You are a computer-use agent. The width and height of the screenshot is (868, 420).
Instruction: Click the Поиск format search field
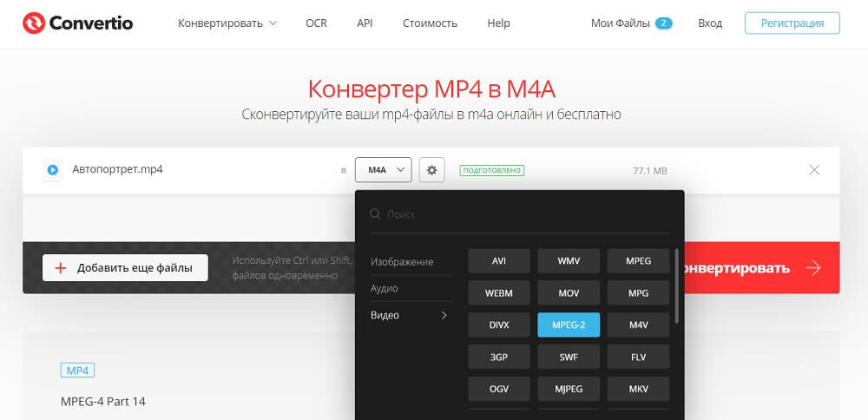point(520,214)
